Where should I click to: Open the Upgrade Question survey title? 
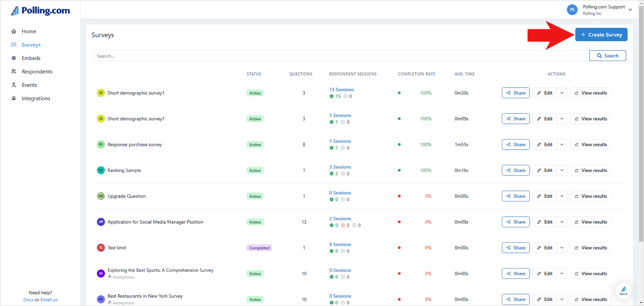click(127, 196)
